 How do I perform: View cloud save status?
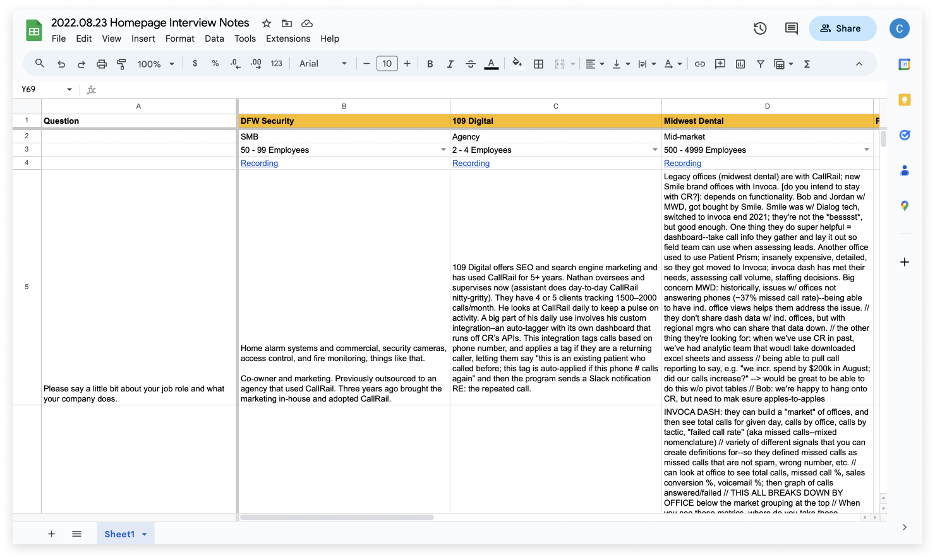tap(307, 23)
